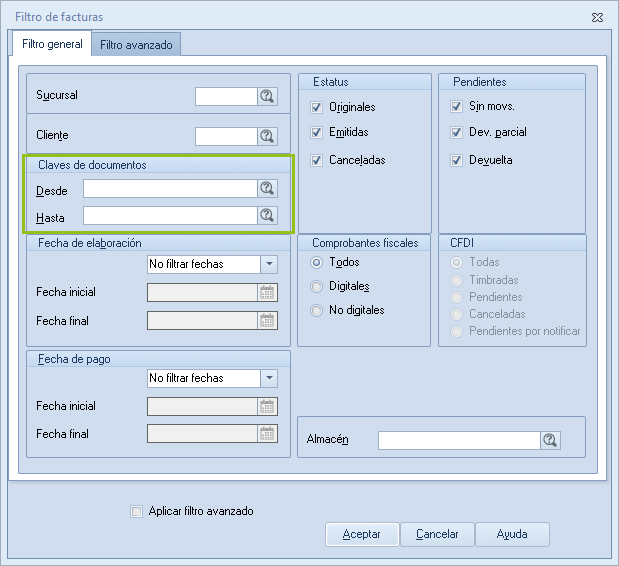Screen dimensions: 619x566
Task: Choose the No digitales option
Action: click(317, 310)
